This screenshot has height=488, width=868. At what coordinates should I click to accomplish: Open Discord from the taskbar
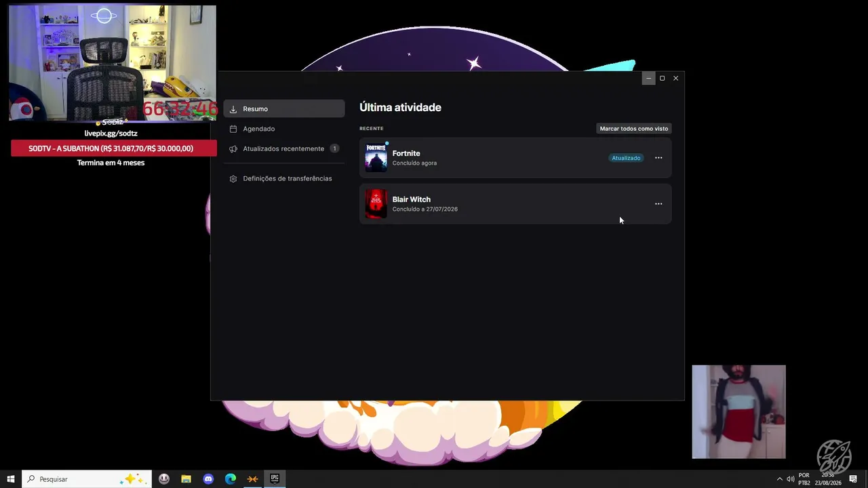(208, 479)
